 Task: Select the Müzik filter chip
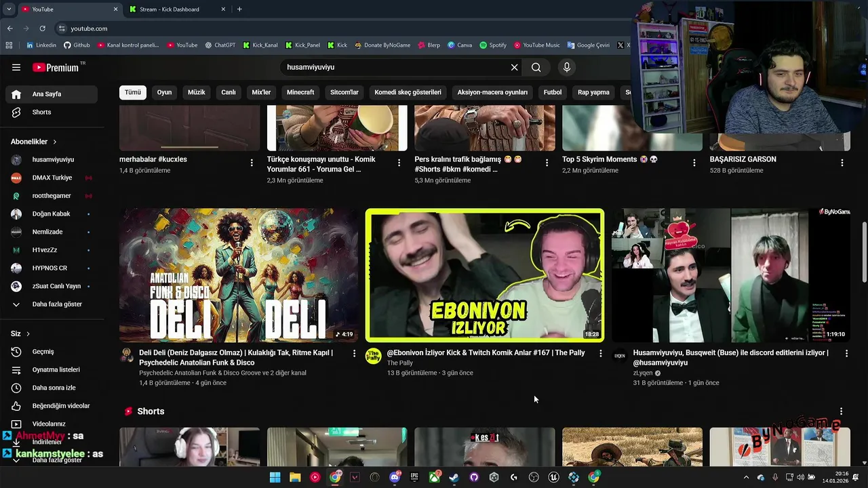(196, 92)
